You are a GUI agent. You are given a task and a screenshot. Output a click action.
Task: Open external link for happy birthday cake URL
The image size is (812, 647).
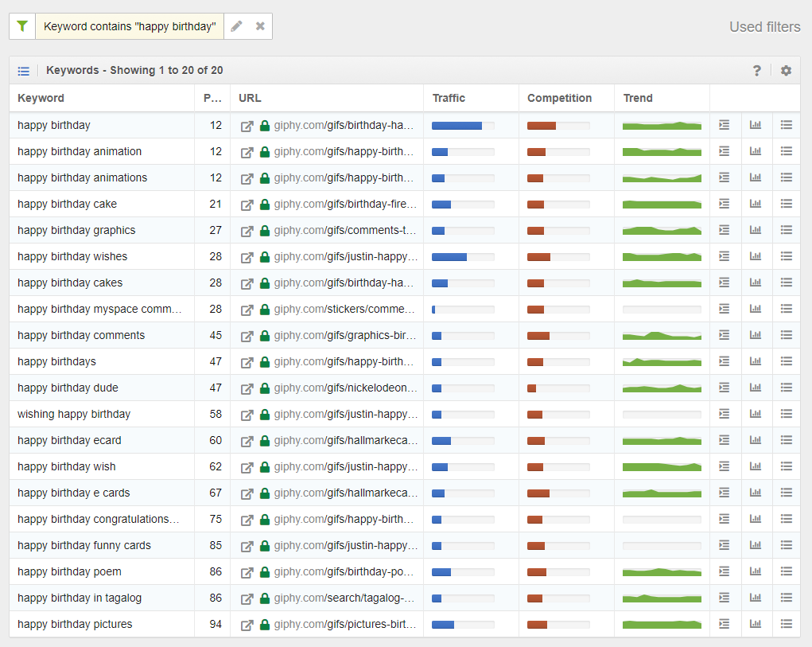tap(247, 205)
